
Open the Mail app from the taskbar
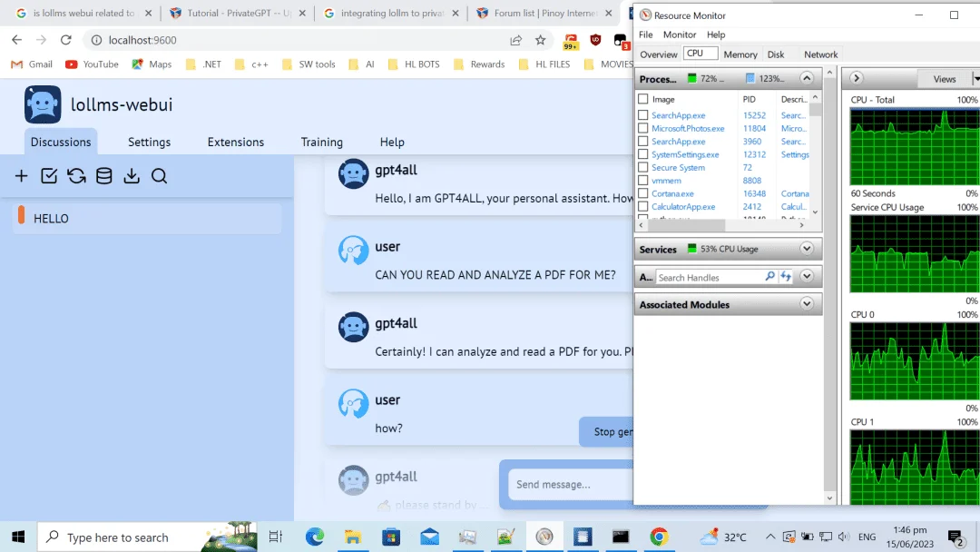pyautogui.click(x=429, y=537)
